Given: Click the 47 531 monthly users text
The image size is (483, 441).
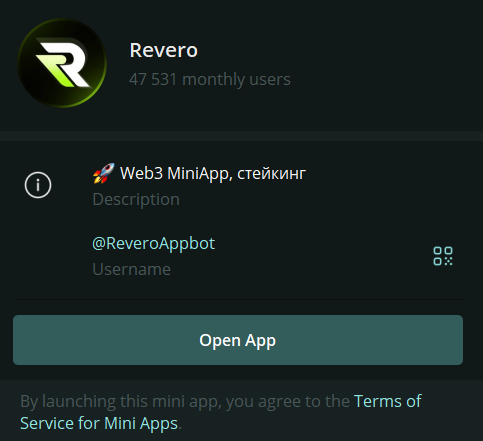Looking at the screenshot, I should [x=210, y=79].
